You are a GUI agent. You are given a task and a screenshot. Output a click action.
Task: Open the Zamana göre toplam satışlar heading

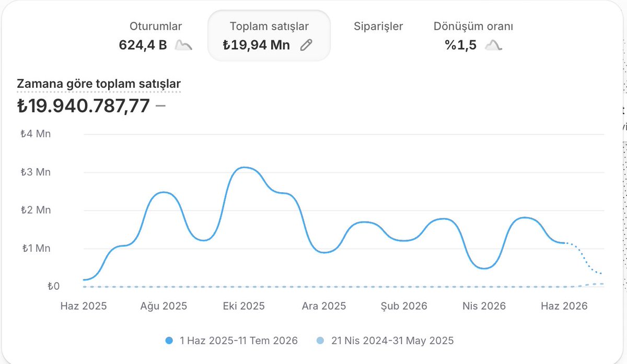pos(99,84)
